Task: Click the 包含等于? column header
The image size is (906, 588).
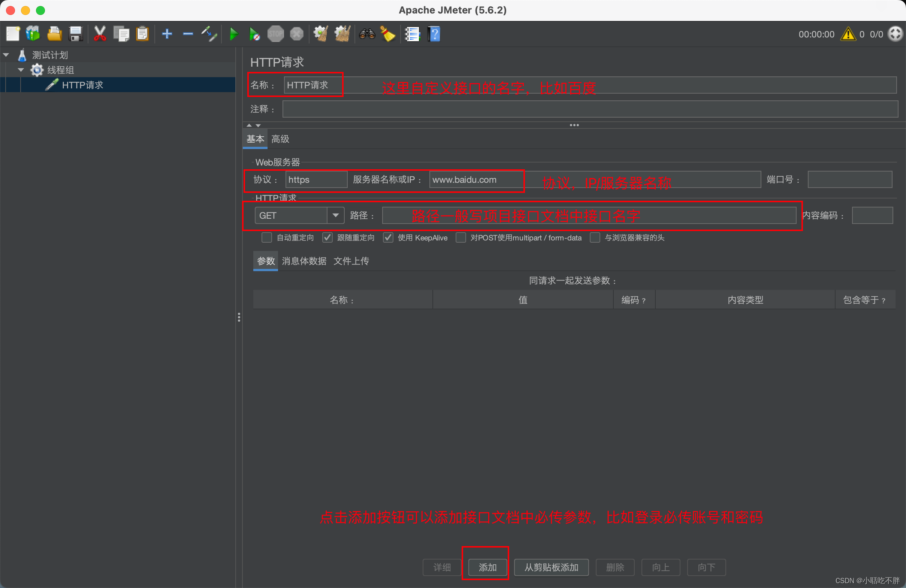Action: pos(865,300)
